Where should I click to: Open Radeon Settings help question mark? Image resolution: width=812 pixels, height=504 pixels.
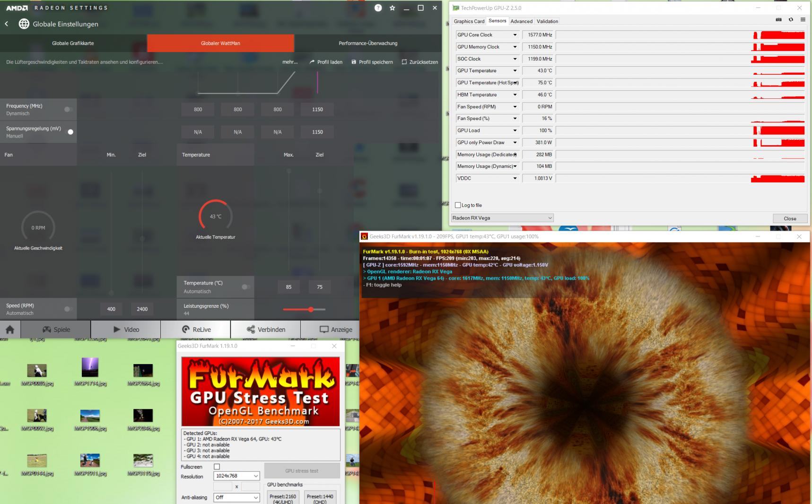378,8
